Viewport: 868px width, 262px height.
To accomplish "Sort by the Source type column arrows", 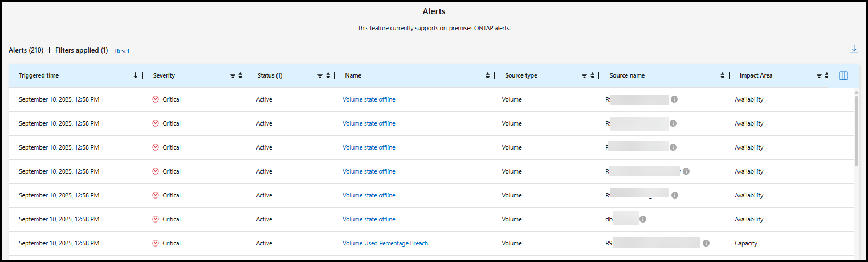I will [592, 75].
